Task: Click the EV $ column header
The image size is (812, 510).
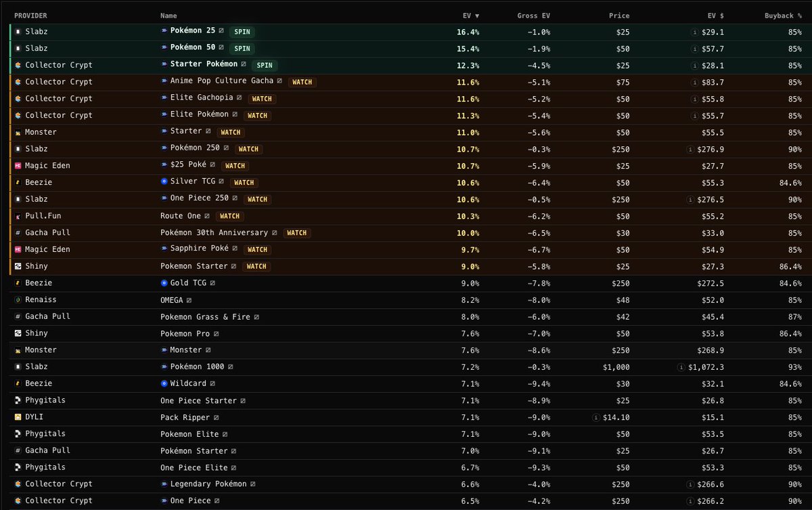Action: 716,16
